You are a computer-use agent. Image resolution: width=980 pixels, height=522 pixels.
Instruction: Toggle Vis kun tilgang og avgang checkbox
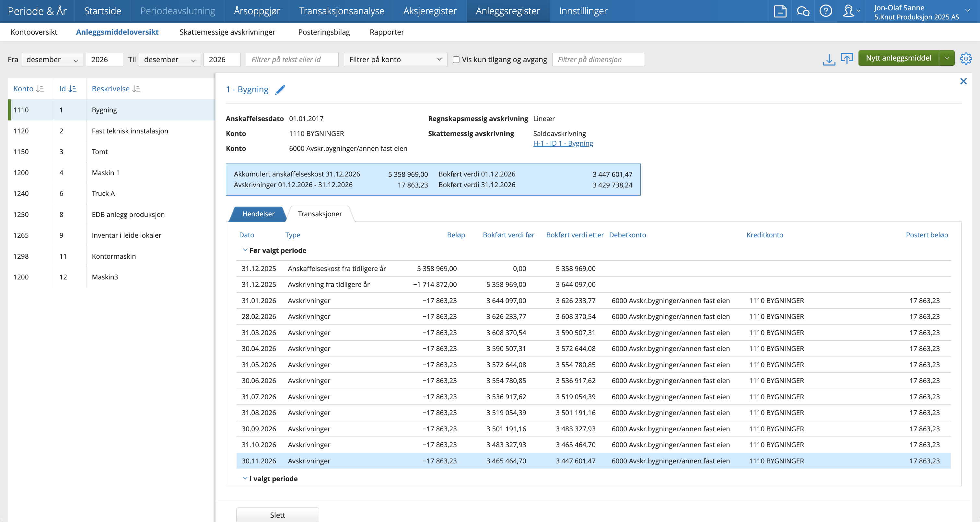click(x=456, y=60)
